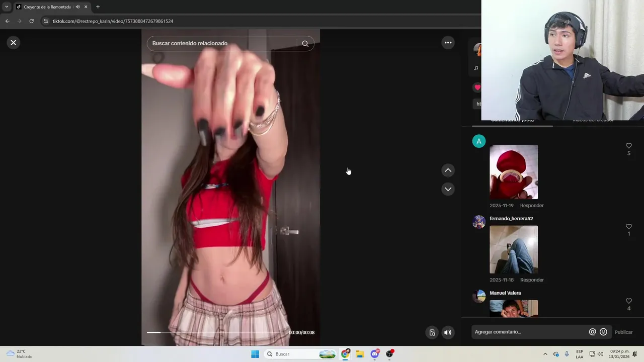Like Manuel Valera's comment

point(628,301)
